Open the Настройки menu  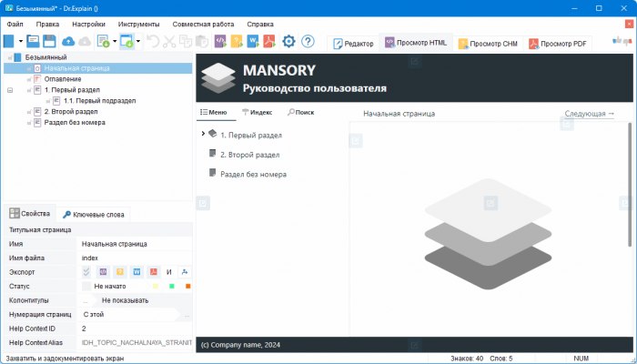click(x=88, y=25)
